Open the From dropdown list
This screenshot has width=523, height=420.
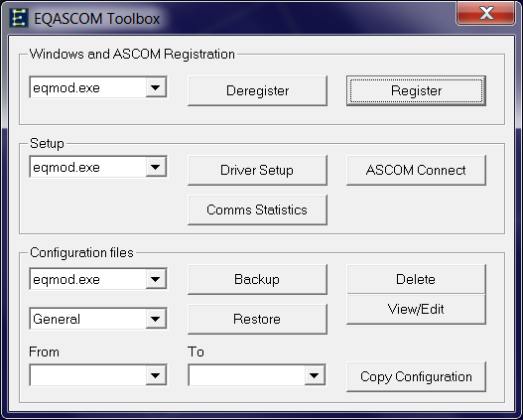(x=98, y=375)
